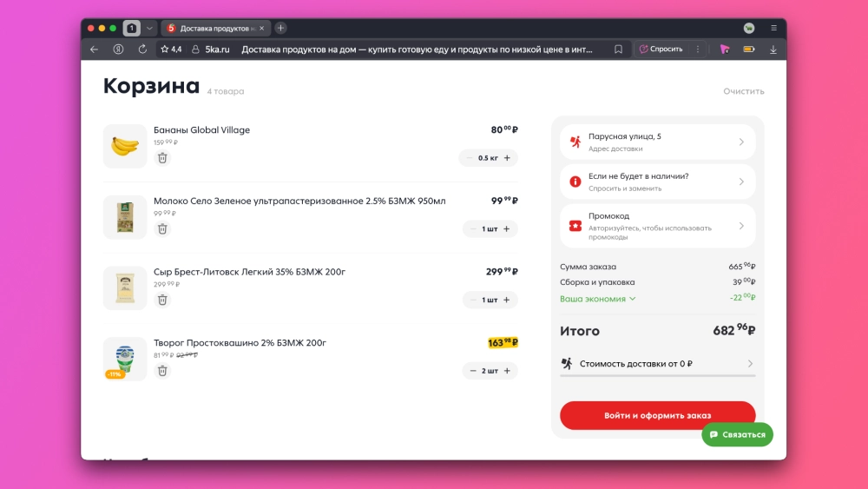Screen dimensions: 868x489
Task: Select the Доставка продуктов browser tab
Action: [213, 28]
